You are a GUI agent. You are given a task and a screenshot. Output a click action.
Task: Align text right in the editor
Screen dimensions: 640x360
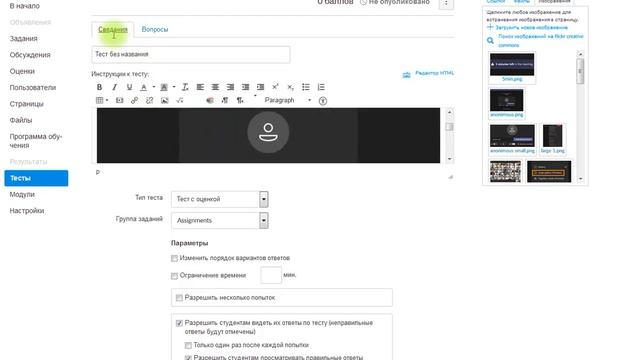pos(230,87)
